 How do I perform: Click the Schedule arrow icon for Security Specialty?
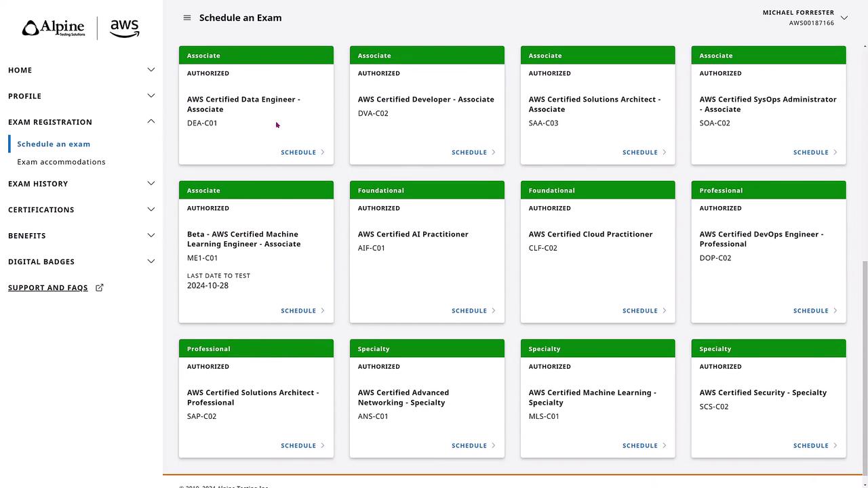click(x=835, y=446)
